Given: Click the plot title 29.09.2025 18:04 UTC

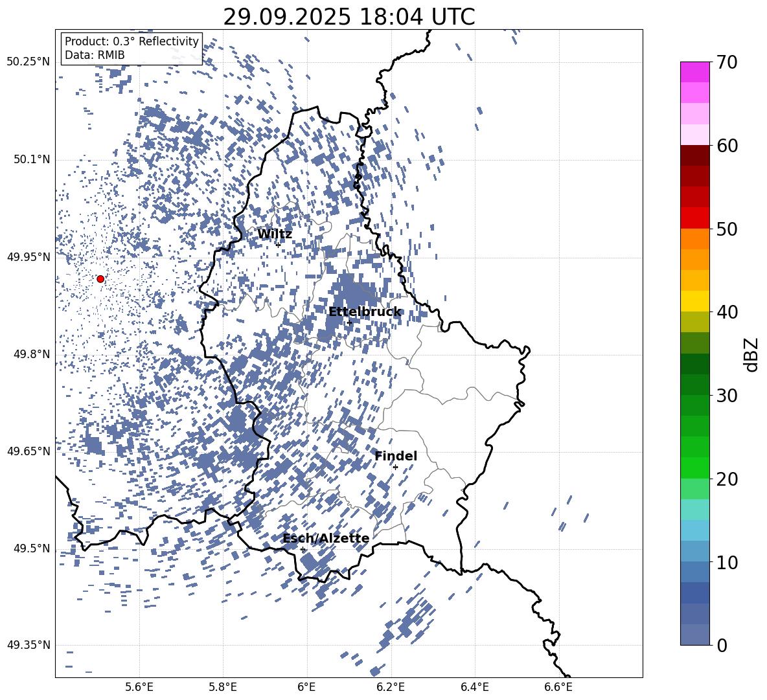Looking at the screenshot, I should tap(349, 17).
